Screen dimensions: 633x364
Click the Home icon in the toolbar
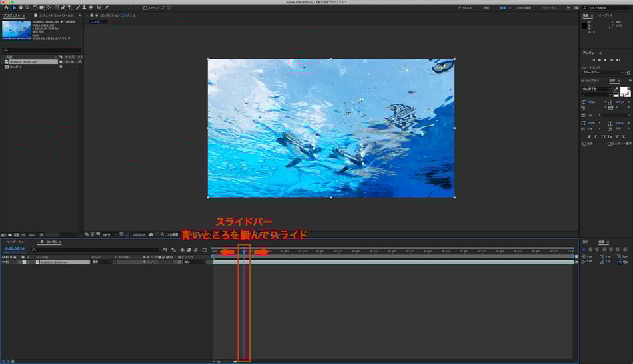coord(5,7)
